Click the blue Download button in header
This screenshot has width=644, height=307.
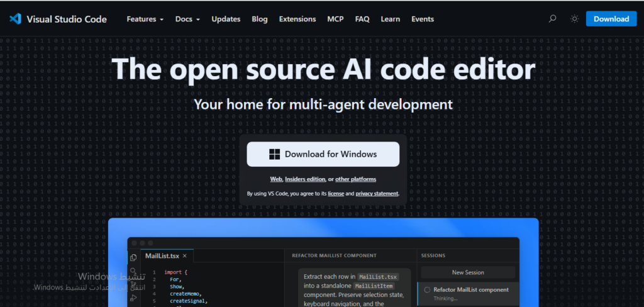click(611, 19)
